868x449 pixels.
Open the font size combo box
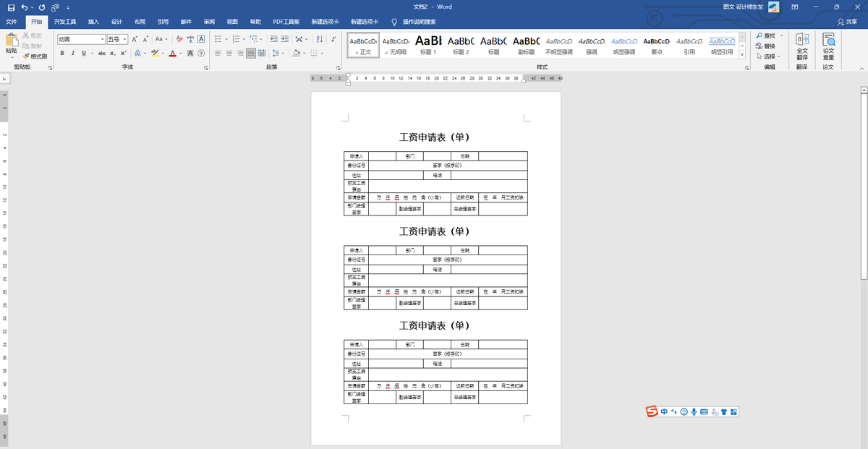(x=116, y=39)
